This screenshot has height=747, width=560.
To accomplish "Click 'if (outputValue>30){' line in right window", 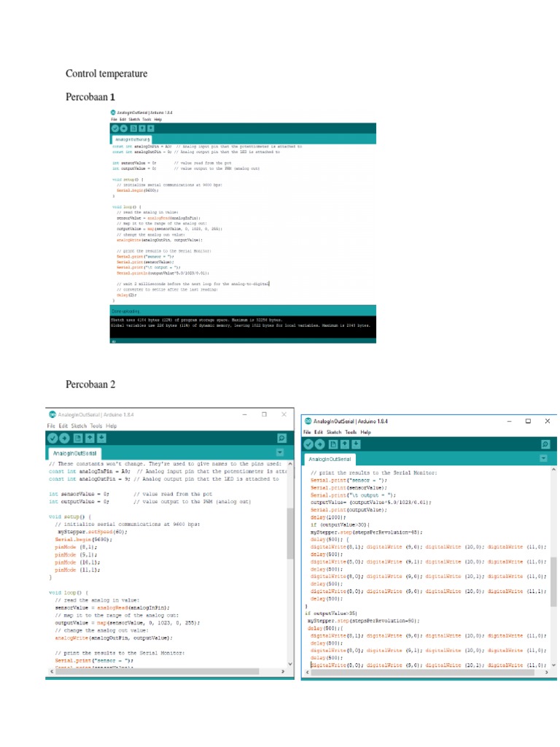I will [x=340, y=525].
